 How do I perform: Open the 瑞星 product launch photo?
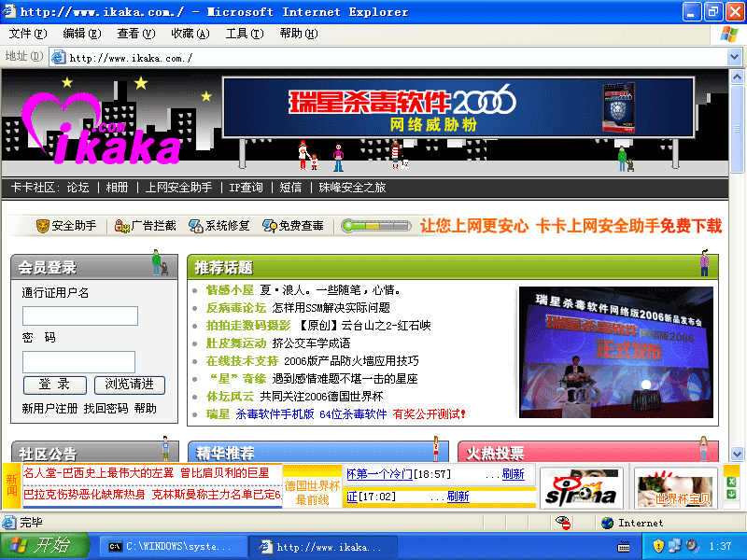point(616,353)
